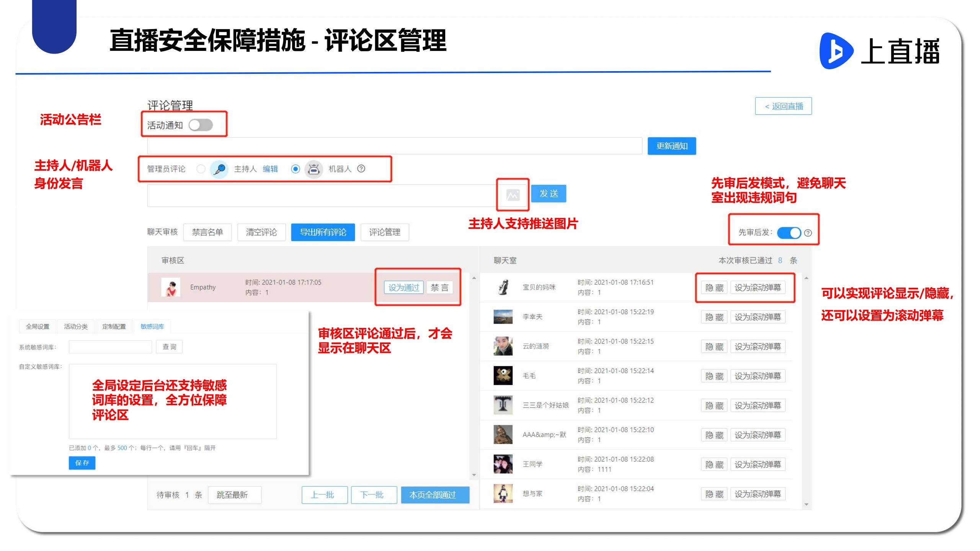The image size is (980, 551).
Task: Click the 返回直播 link button
Action: point(783,106)
